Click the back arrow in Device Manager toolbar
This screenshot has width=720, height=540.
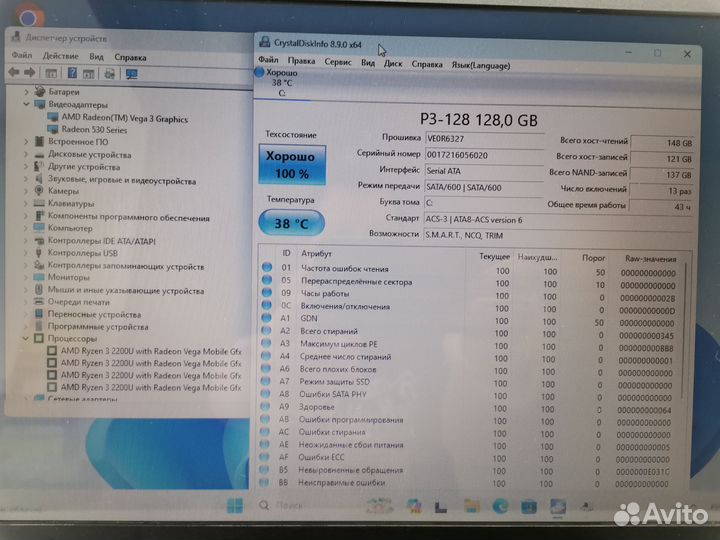click(x=14, y=73)
